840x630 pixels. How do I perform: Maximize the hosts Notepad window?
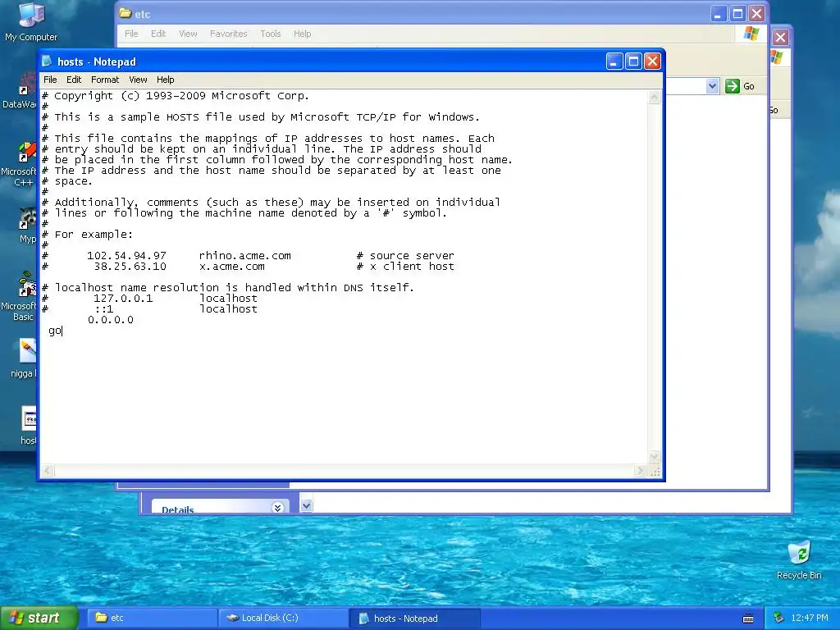(633, 62)
